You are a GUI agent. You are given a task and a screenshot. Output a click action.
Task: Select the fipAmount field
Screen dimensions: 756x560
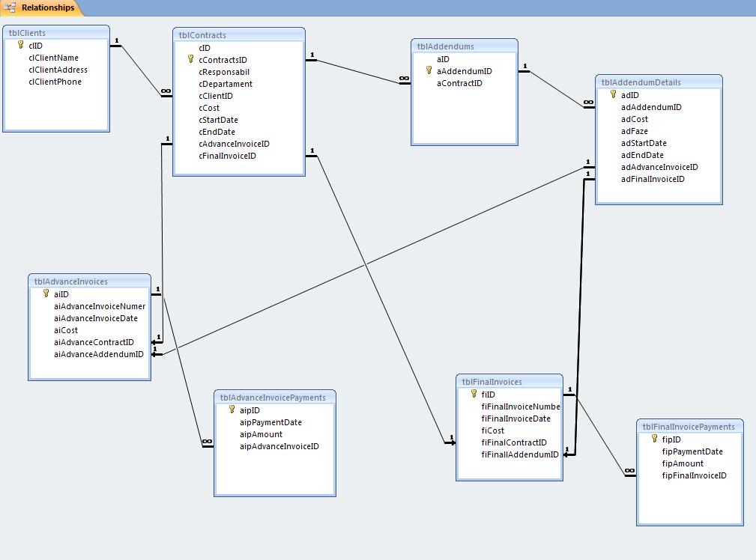[x=683, y=463]
